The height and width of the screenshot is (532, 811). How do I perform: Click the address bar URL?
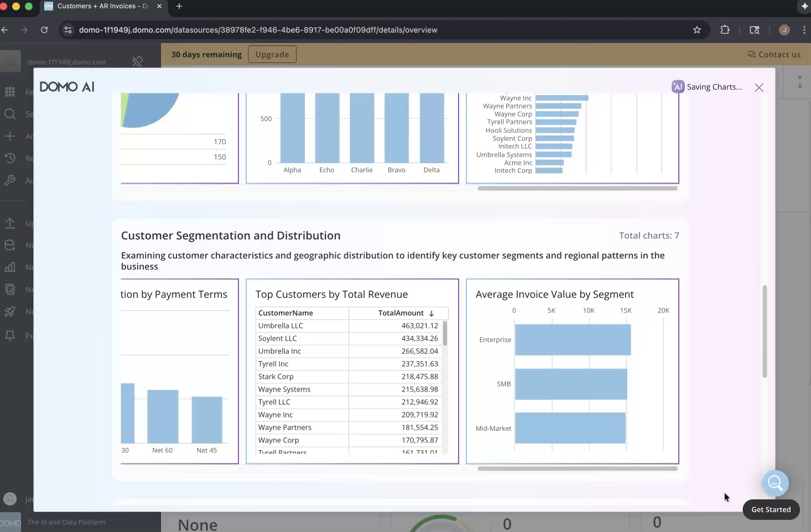[258, 30]
